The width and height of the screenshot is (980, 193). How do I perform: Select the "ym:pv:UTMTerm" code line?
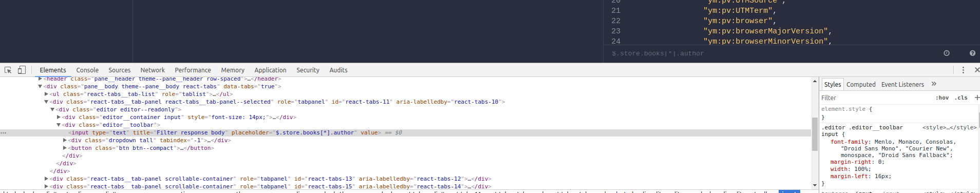740,11
